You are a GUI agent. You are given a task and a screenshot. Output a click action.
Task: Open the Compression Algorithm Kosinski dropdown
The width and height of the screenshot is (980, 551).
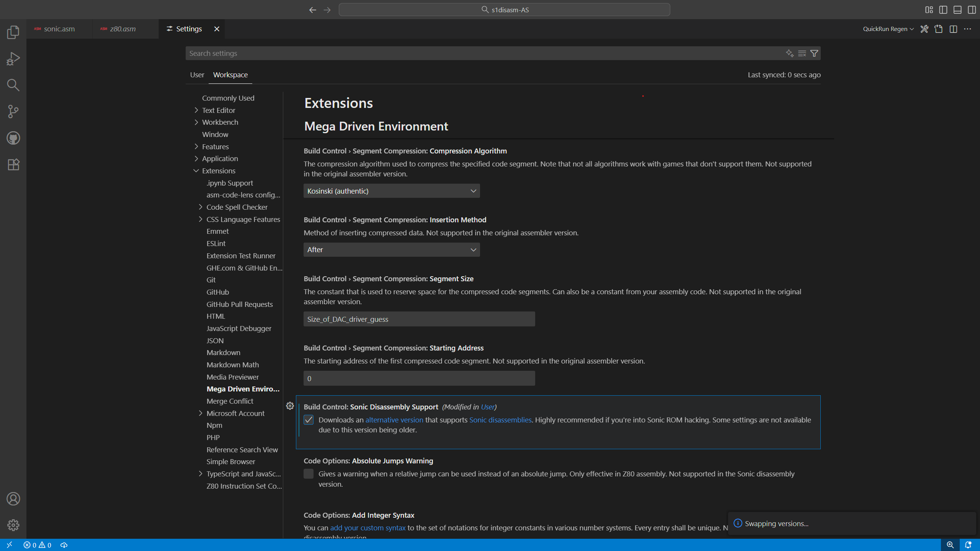point(391,191)
